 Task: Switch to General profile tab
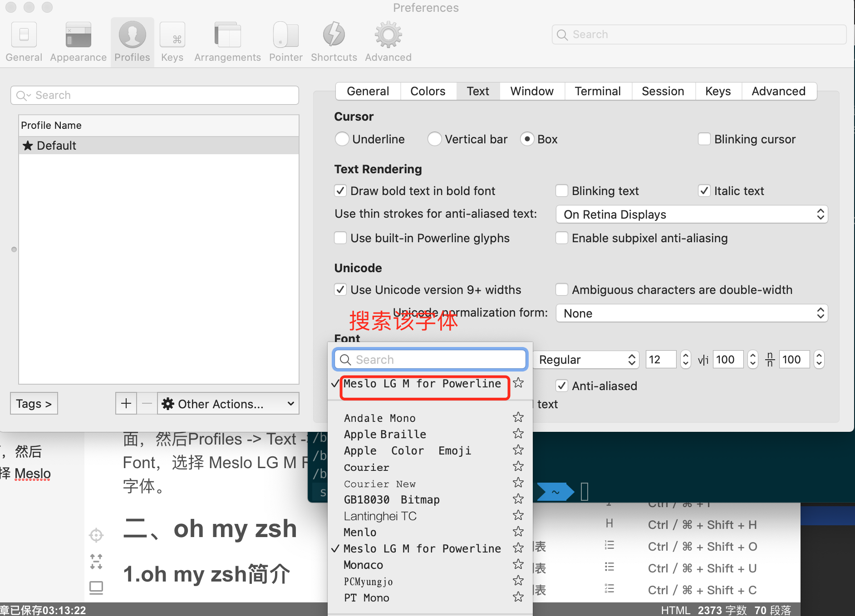pos(368,91)
